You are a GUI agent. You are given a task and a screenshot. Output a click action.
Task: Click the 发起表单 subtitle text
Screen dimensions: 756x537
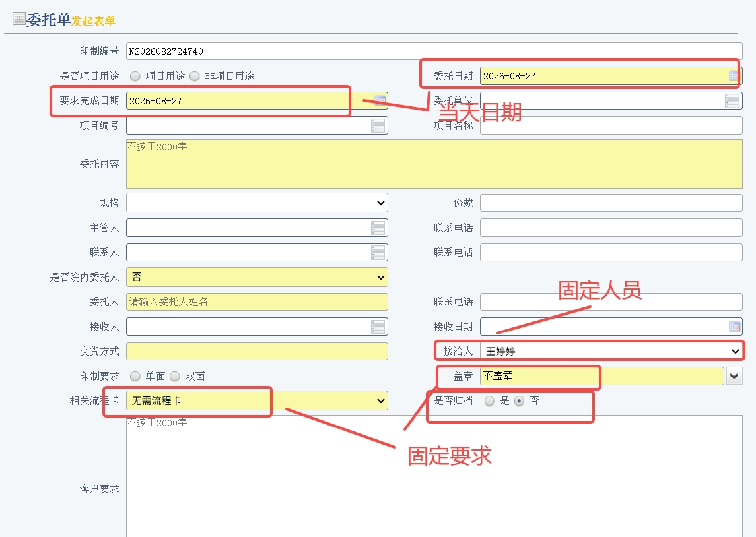click(93, 21)
